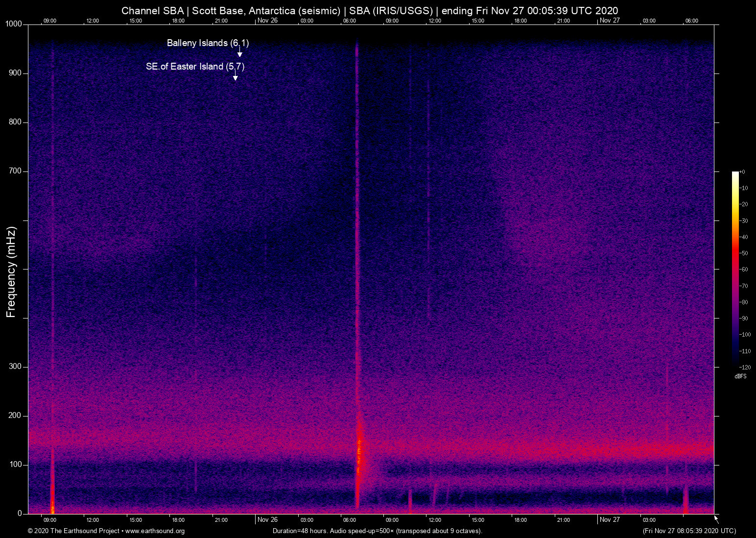Click the Fri Nov 27 08:05:39 timestamp in footer
Image resolution: width=756 pixels, height=538 pixels.
pos(689,531)
